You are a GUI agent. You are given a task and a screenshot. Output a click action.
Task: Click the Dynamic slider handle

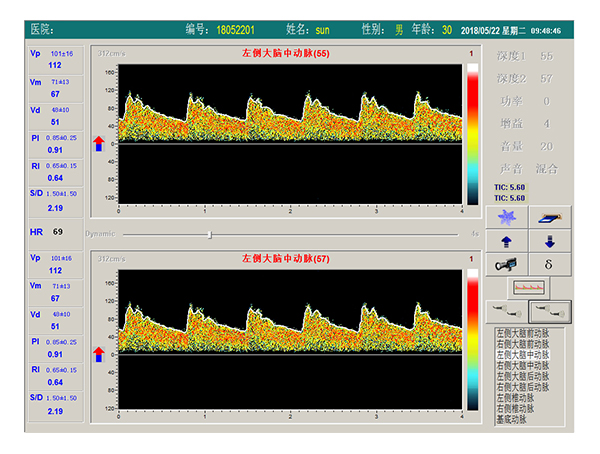point(209,234)
